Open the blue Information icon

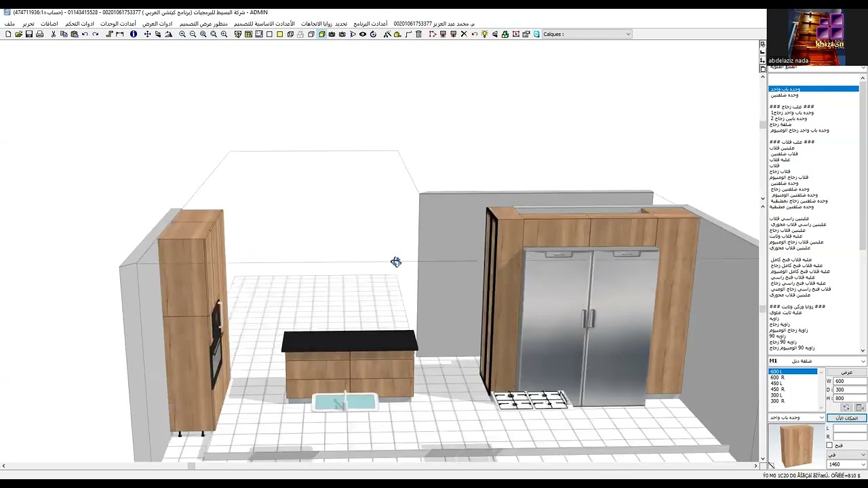(134, 34)
